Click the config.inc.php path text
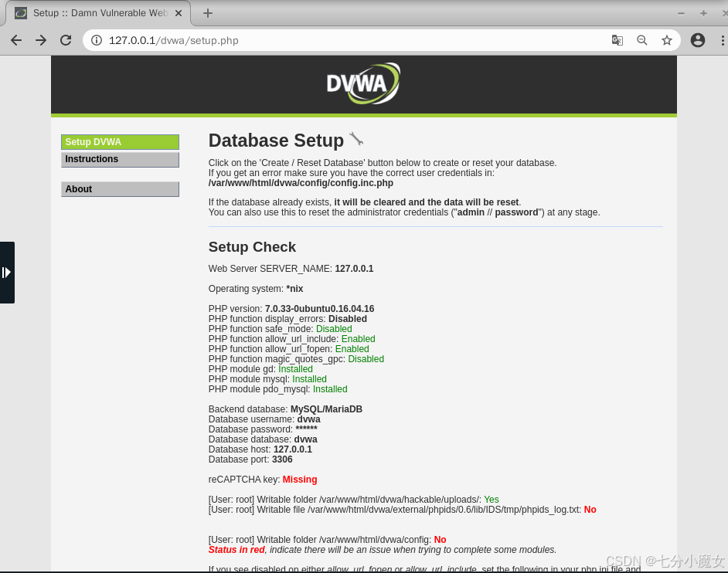 [x=301, y=183]
